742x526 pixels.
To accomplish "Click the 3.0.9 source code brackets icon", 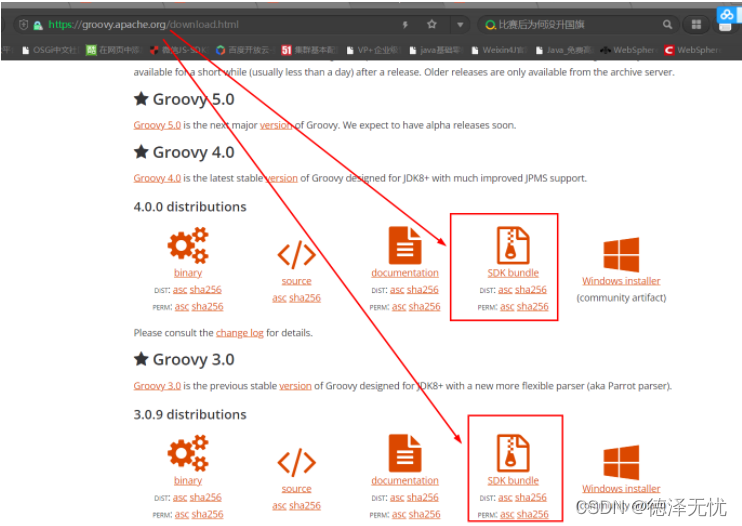I will (297, 462).
